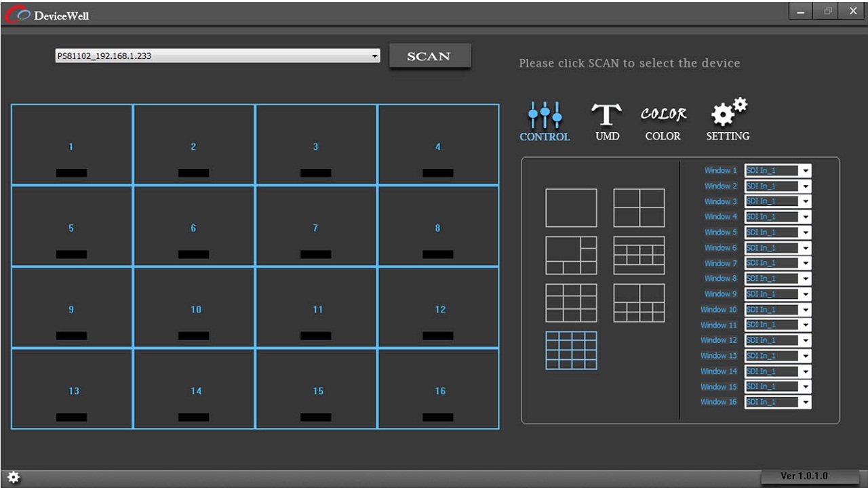Click the 'Window 1' label
The image size is (868, 488).
pos(720,171)
